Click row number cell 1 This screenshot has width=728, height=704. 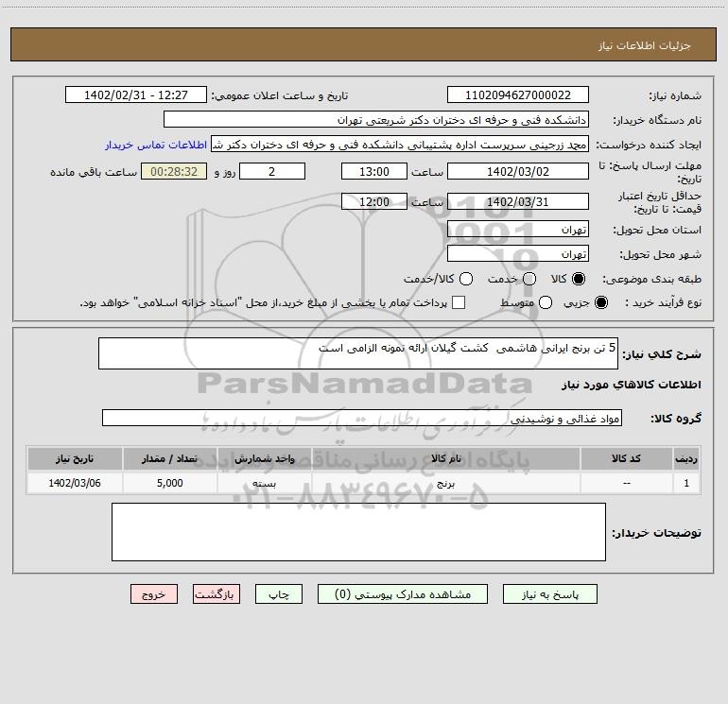click(x=686, y=483)
